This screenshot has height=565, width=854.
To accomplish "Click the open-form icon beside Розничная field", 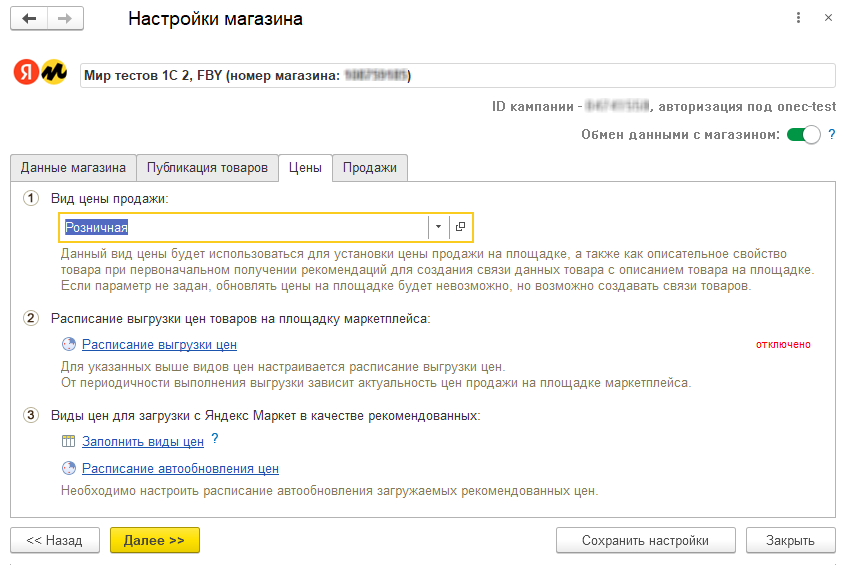I will tap(460, 227).
